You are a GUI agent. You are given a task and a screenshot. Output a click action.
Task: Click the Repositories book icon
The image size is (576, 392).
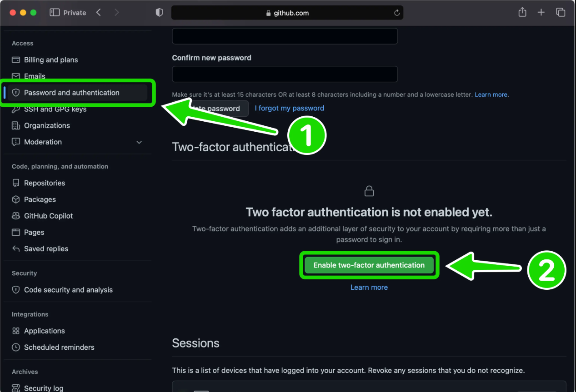point(15,183)
